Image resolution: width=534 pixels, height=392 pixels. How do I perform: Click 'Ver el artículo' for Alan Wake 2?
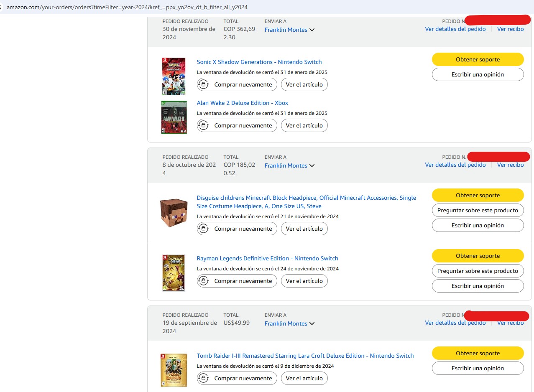pos(304,125)
